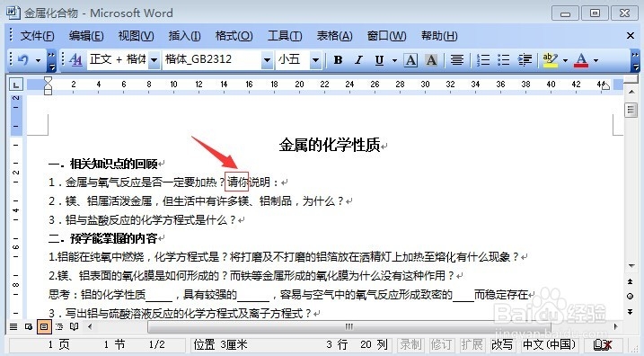
Task: Open the 格式(O) menu
Action: 234,36
